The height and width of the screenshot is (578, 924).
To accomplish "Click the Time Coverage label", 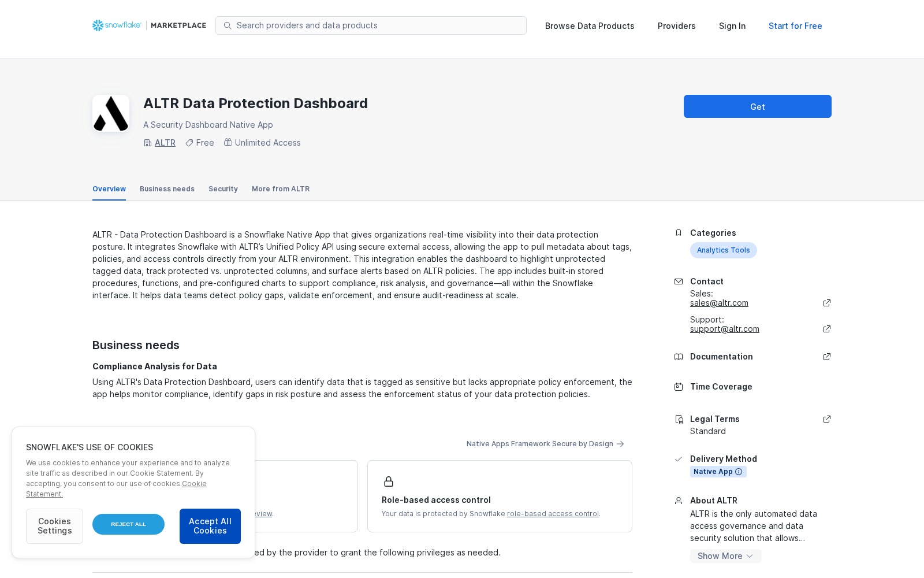I will (x=721, y=387).
